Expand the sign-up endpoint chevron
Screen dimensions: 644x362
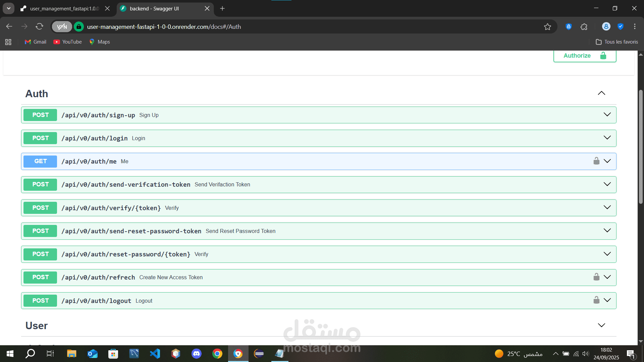click(607, 115)
